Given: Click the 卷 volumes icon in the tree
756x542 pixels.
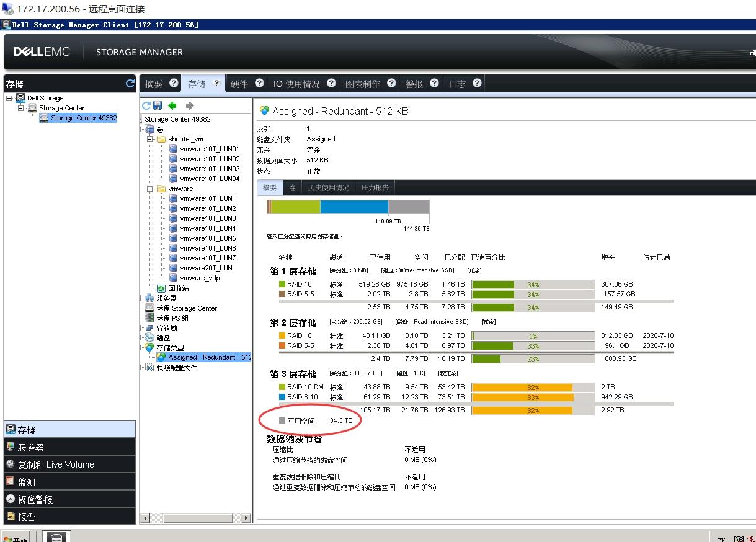Looking at the screenshot, I should pyautogui.click(x=149, y=129).
